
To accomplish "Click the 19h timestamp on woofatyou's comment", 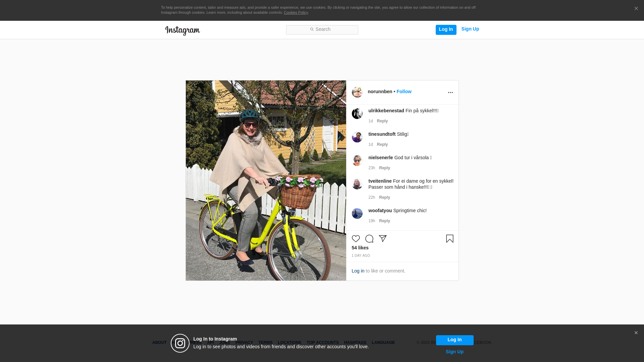I will click(x=372, y=221).
